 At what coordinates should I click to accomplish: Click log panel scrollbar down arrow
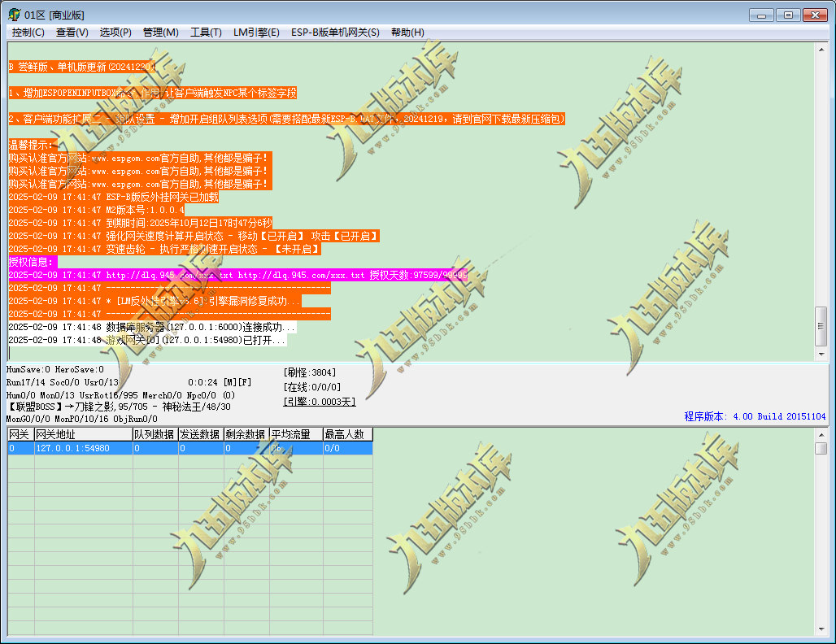coord(821,354)
